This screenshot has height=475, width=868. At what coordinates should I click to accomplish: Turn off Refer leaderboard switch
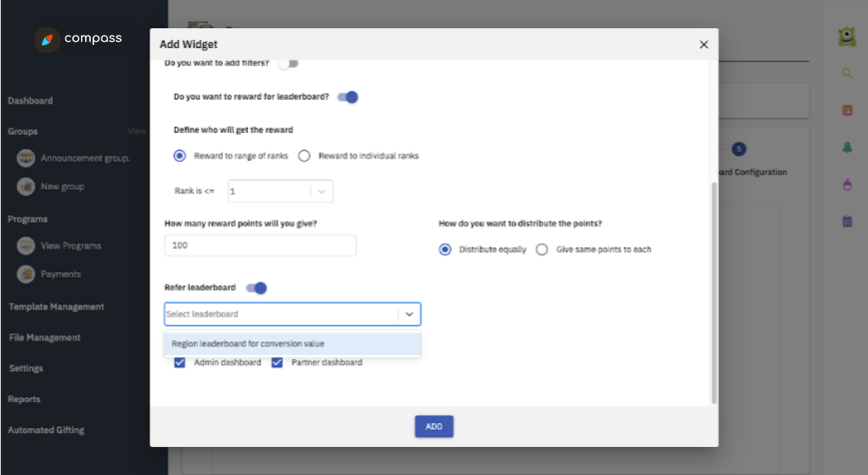pos(257,287)
